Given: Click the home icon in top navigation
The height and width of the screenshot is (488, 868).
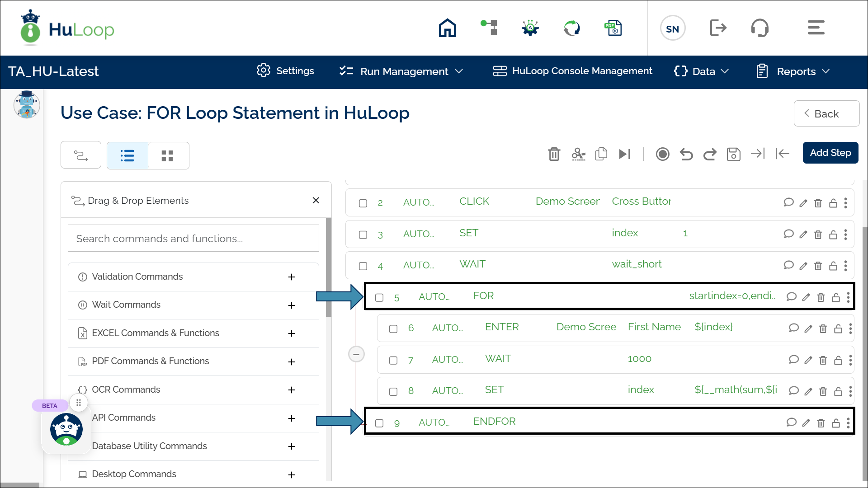Looking at the screenshot, I should coord(447,28).
